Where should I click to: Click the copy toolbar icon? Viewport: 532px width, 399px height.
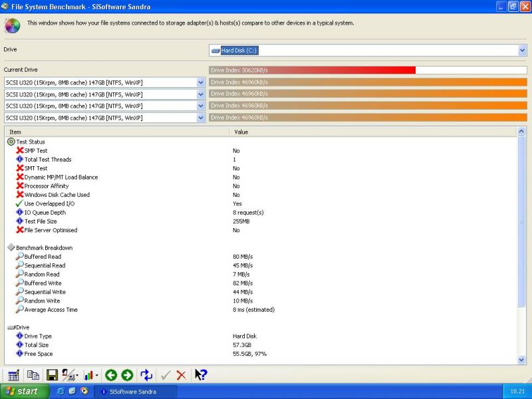coord(33,375)
